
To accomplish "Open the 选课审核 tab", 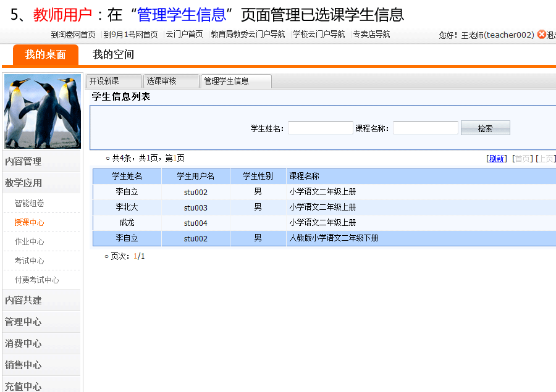I will pos(171,81).
